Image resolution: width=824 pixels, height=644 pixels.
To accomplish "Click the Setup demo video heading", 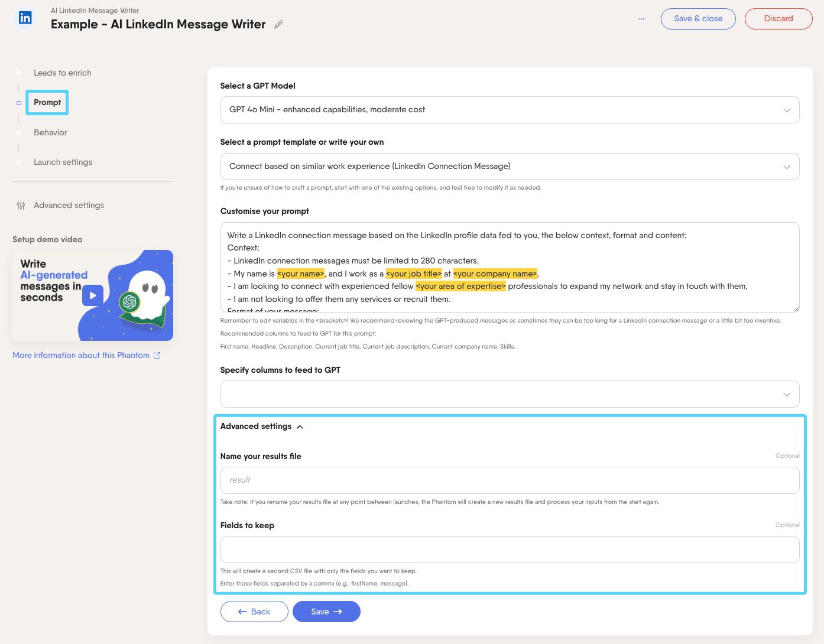I will (47, 239).
